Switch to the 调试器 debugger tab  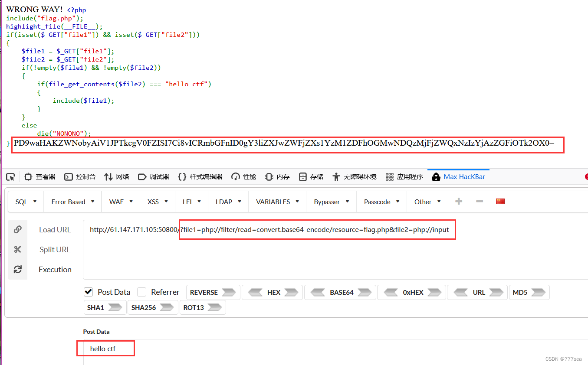point(154,177)
